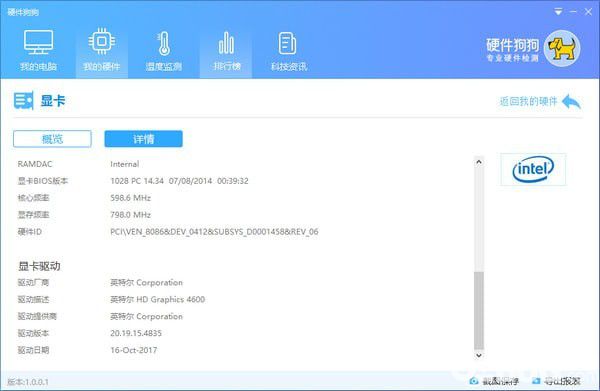Minimize the 硬件狗狗 window
This screenshot has height=391, width=600.
click(x=573, y=12)
